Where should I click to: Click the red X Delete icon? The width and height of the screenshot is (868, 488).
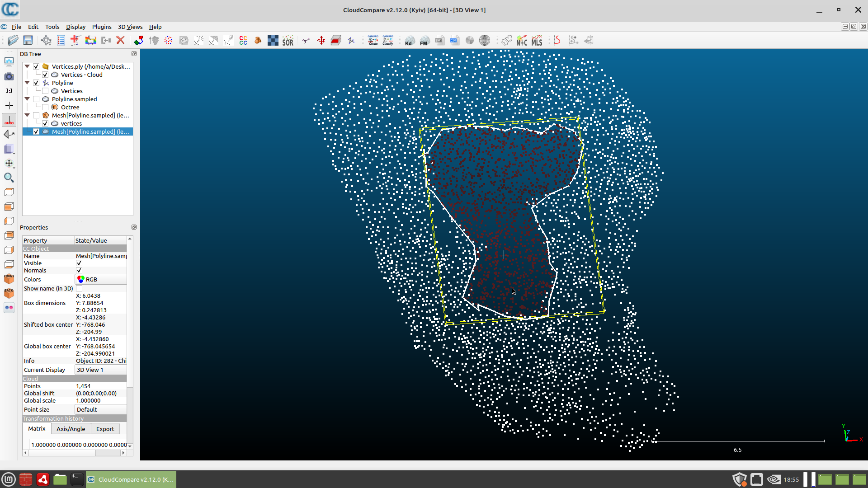coord(120,40)
